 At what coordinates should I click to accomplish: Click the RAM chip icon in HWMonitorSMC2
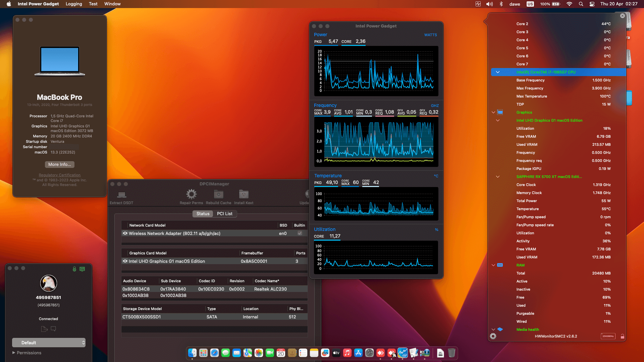point(500,265)
